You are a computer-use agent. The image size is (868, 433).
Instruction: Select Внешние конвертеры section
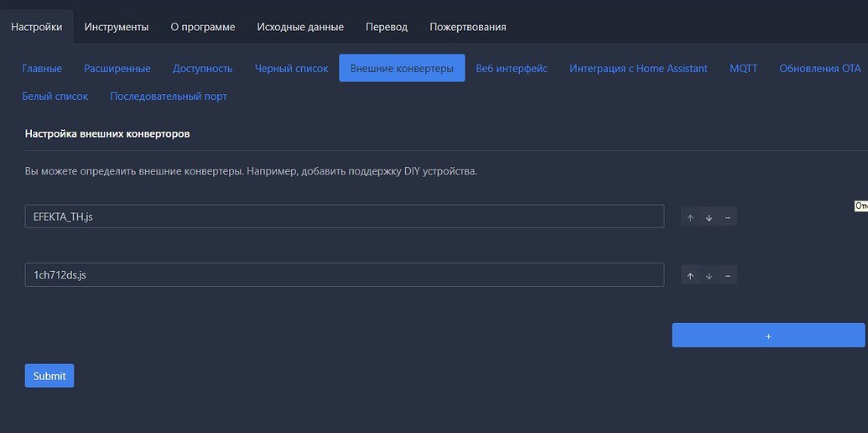coord(402,68)
